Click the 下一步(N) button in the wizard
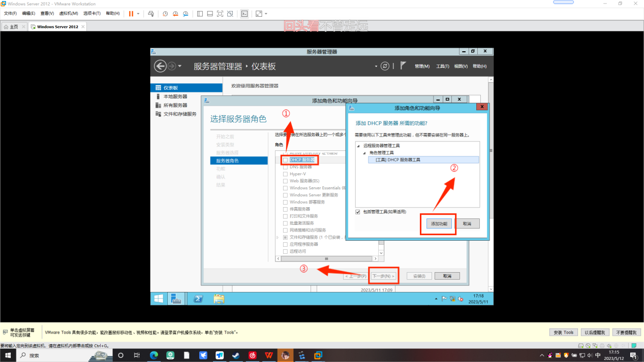This screenshot has height=362, width=644. (x=383, y=276)
